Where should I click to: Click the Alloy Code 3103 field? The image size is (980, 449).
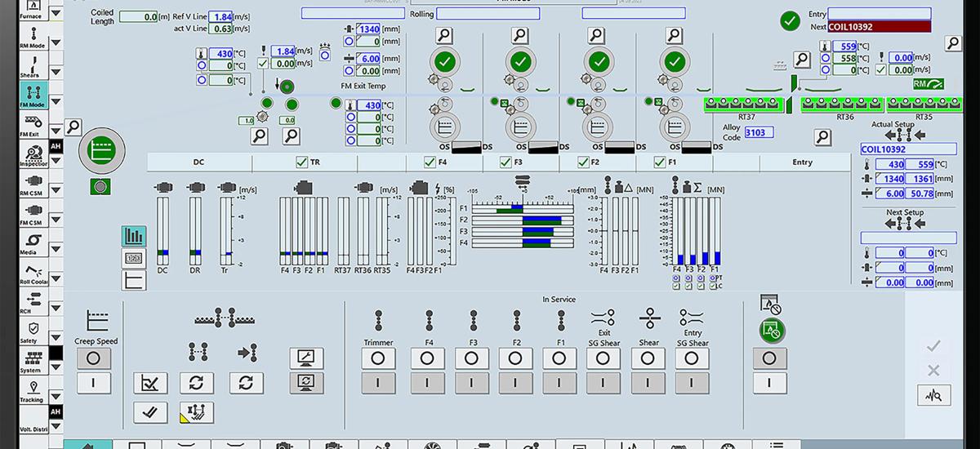coord(759,131)
